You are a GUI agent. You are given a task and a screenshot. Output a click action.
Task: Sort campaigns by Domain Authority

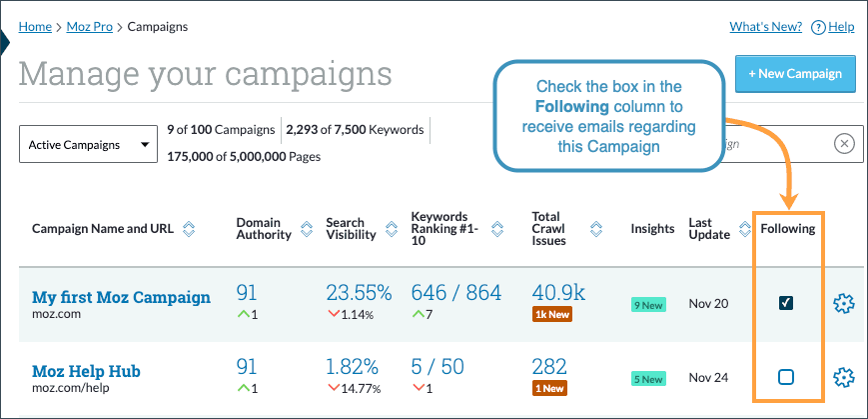point(303,229)
